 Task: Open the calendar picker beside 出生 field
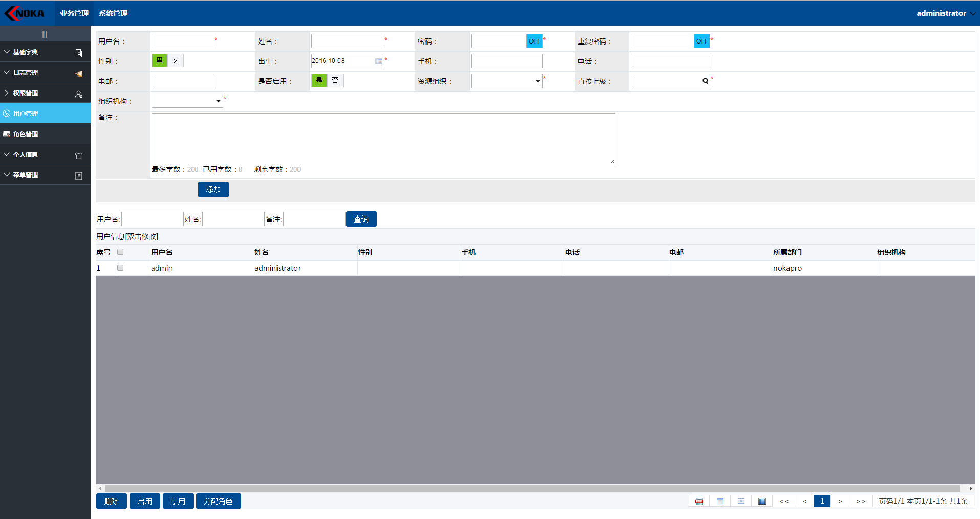click(x=378, y=60)
